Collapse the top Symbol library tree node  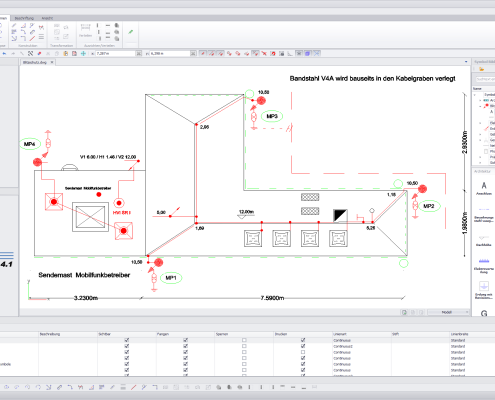click(475, 95)
